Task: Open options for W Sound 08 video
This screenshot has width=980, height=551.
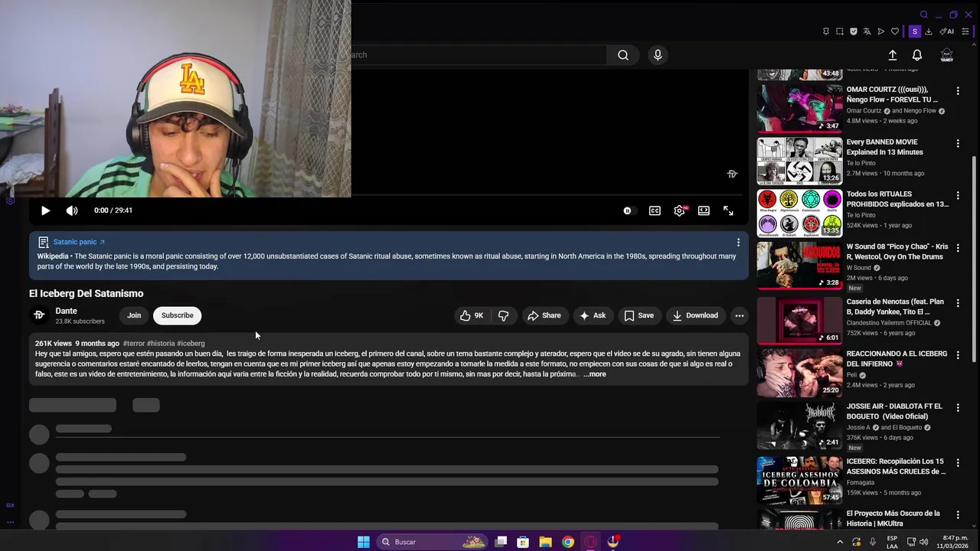Action: coord(958,248)
